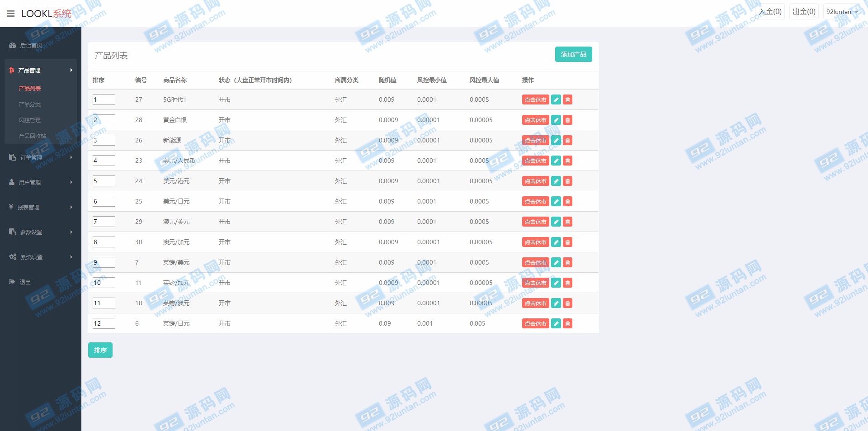
Task: Click 点击休市 for the 英镑/日元 row
Action: coord(536,323)
